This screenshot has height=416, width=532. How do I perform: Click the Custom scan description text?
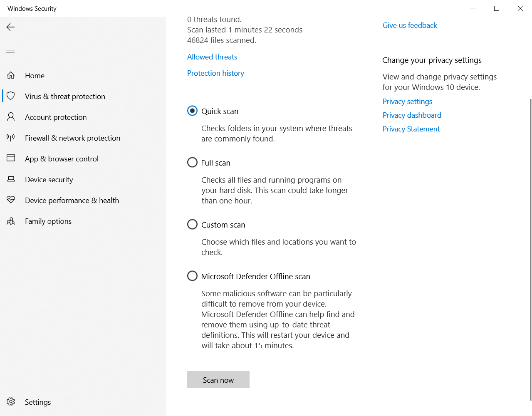(279, 247)
